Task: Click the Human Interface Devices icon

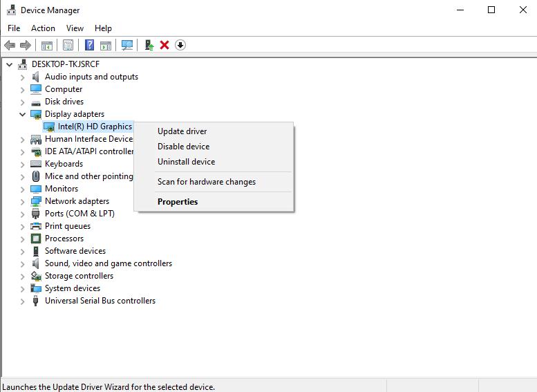Action: pyautogui.click(x=36, y=139)
